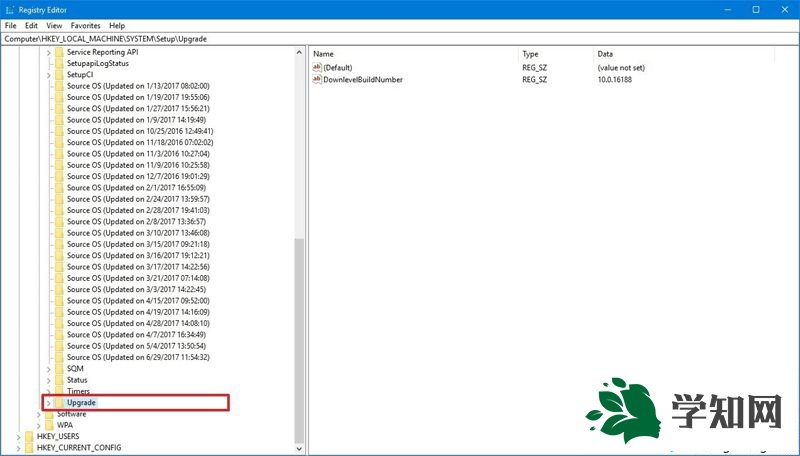Expand the Status key
Image resolution: width=800 pixels, height=456 pixels.
click(x=48, y=381)
